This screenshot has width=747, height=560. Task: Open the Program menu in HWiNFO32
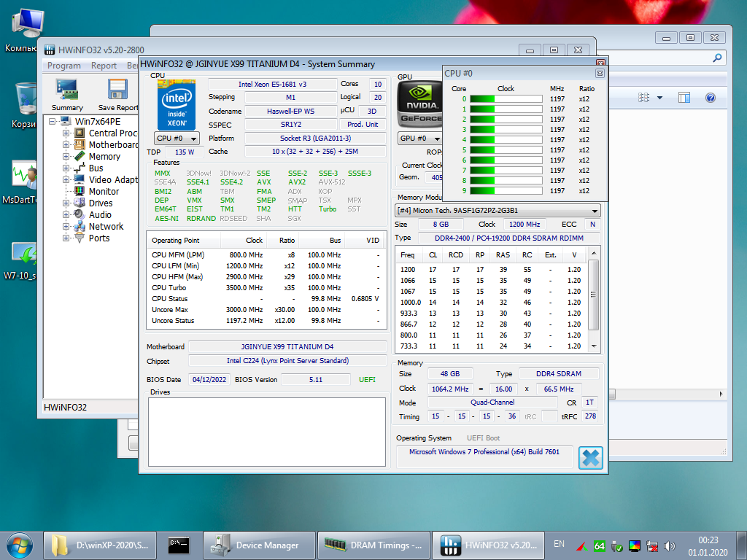click(x=64, y=65)
